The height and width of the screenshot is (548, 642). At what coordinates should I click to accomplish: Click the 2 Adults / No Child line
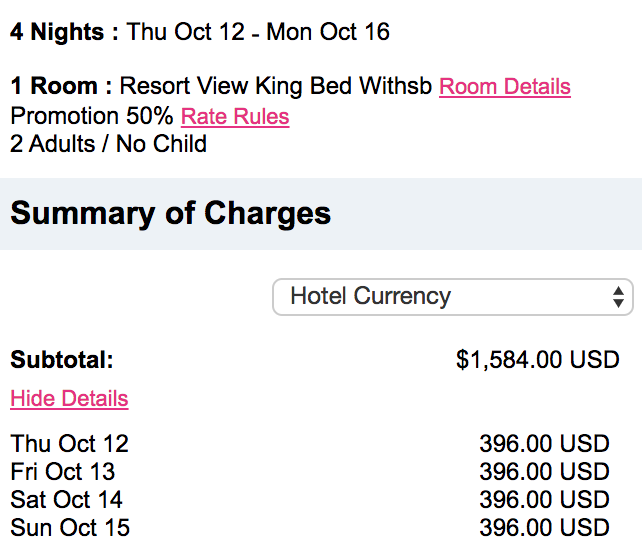point(108,144)
